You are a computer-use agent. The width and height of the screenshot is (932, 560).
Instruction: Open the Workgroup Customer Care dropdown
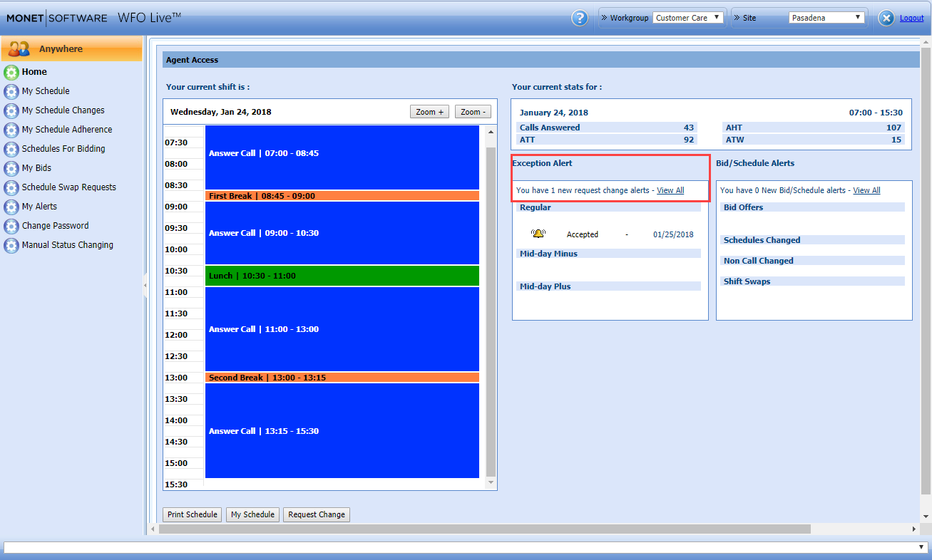pos(688,18)
